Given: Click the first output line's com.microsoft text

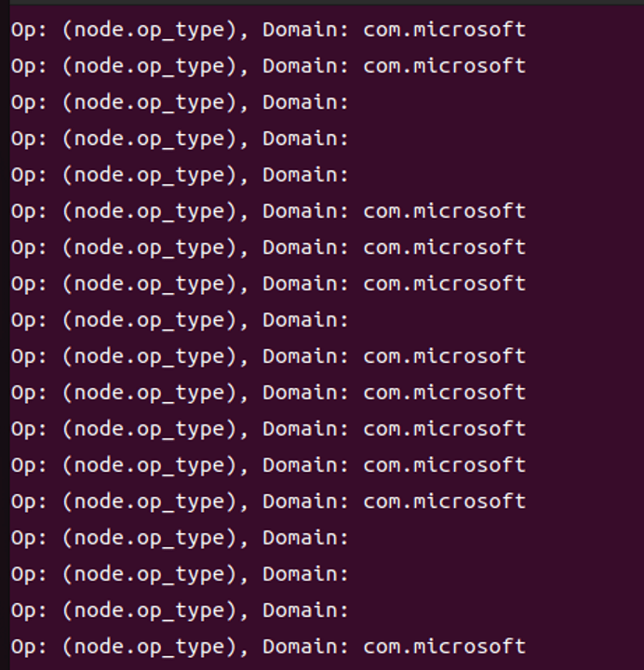Looking at the screenshot, I should click(444, 30).
